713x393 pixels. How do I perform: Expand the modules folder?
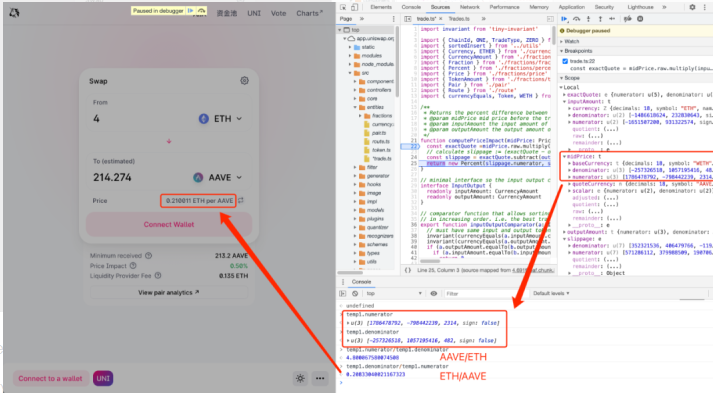[351, 55]
